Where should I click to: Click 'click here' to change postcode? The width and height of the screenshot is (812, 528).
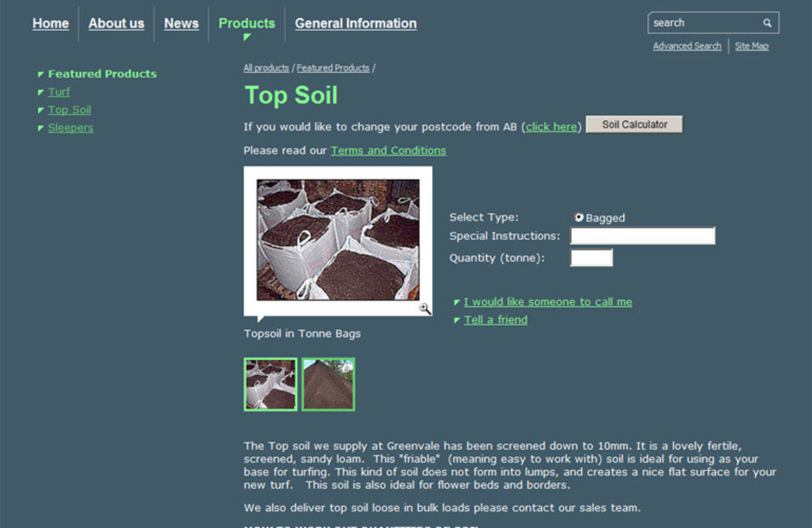(551, 127)
